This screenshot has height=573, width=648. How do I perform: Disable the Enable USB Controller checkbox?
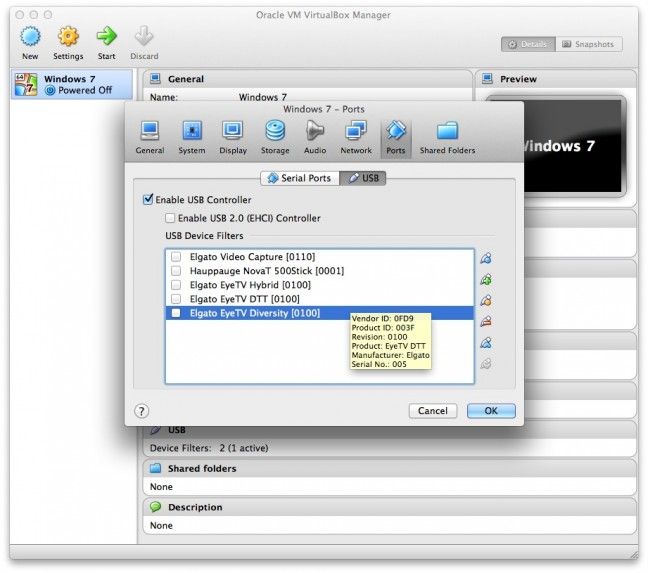(149, 200)
